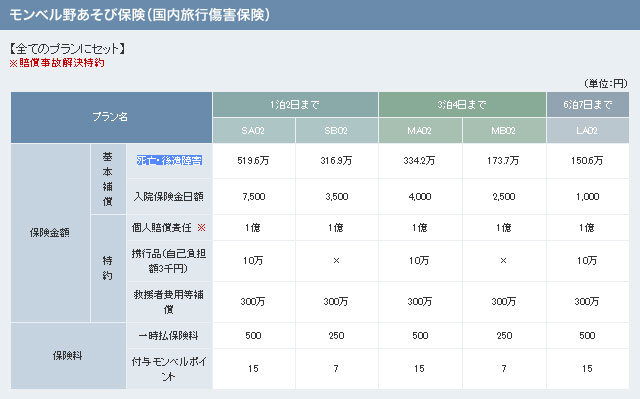
Task: Click the 300万 cell in LA02 column
Action: point(587,302)
